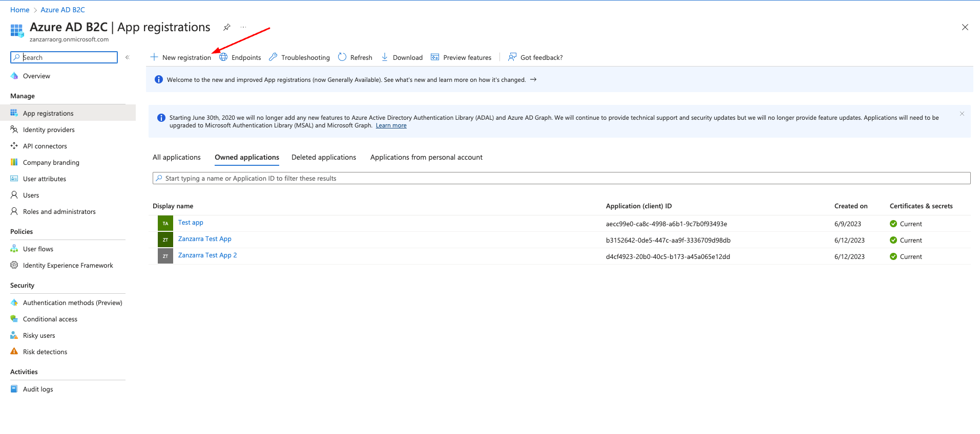Open the Deleted applications tab
Image resolution: width=980 pixels, height=434 pixels.
(324, 157)
